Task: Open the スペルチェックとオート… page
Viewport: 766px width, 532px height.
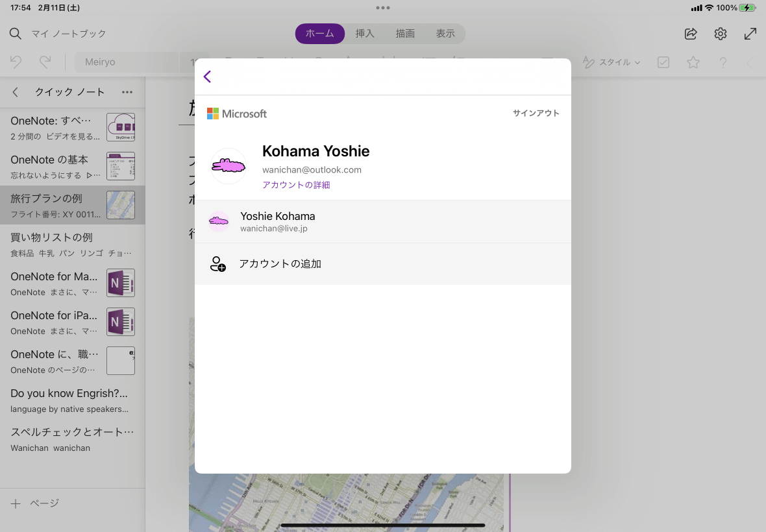Action: tap(72, 439)
